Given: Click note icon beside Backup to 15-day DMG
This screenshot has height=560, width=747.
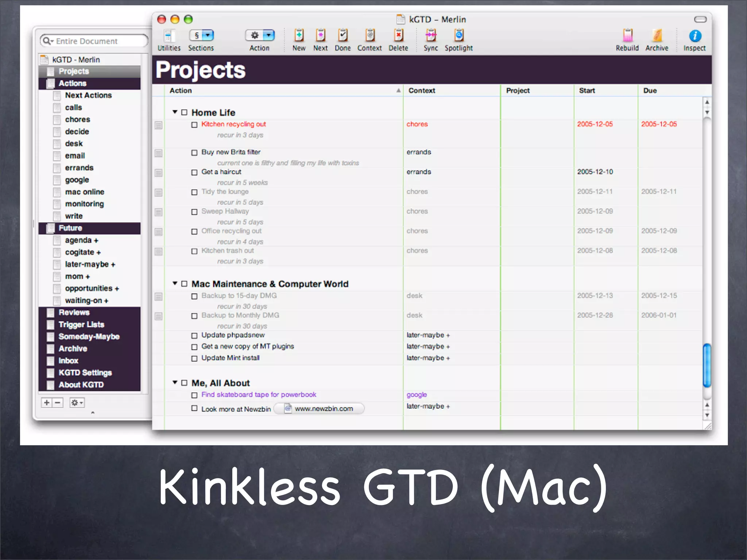Looking at the screenshot, I should click(x=158, y=297).
